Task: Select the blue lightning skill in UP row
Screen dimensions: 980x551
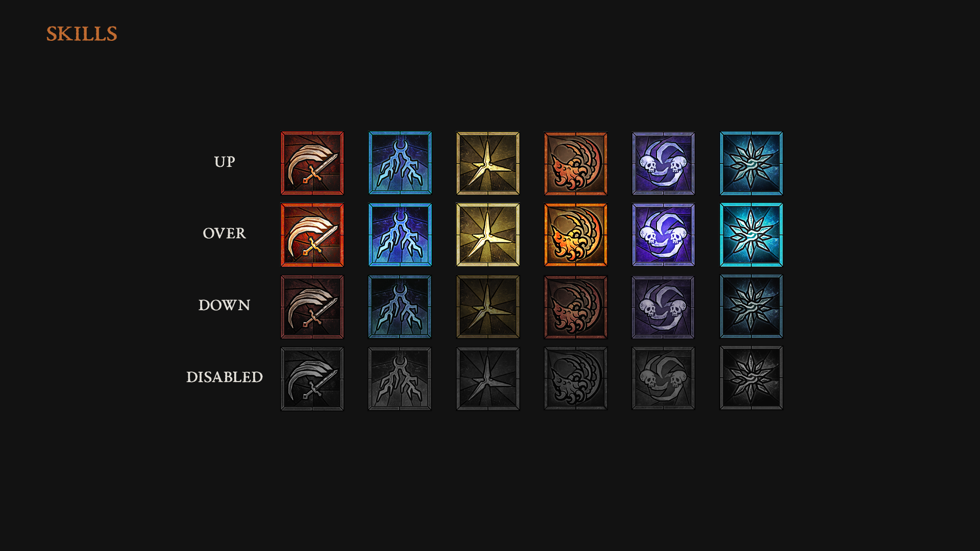Action: click(x=400, y=163)
